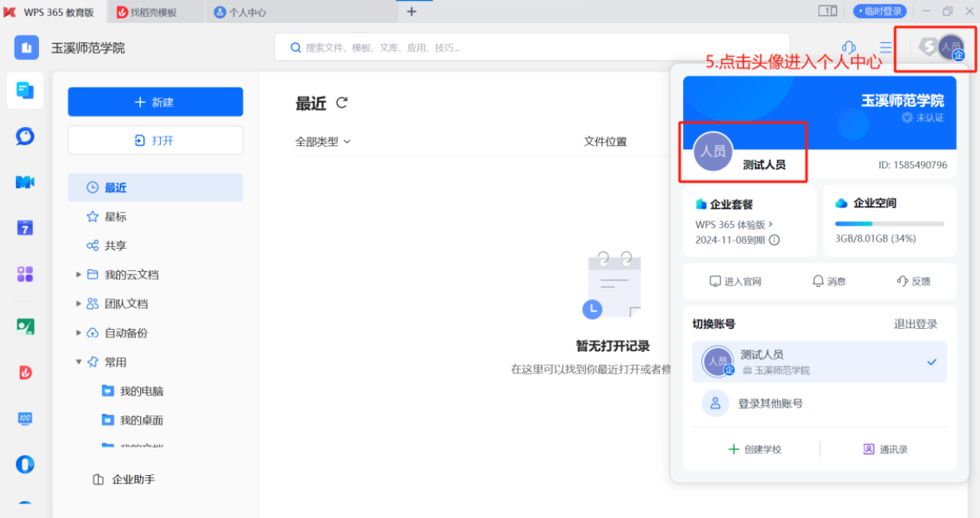Image resolution: width=980 pixels, height=518 pixels.
Task: Click the 新建 button
Action: coord(155,103)
